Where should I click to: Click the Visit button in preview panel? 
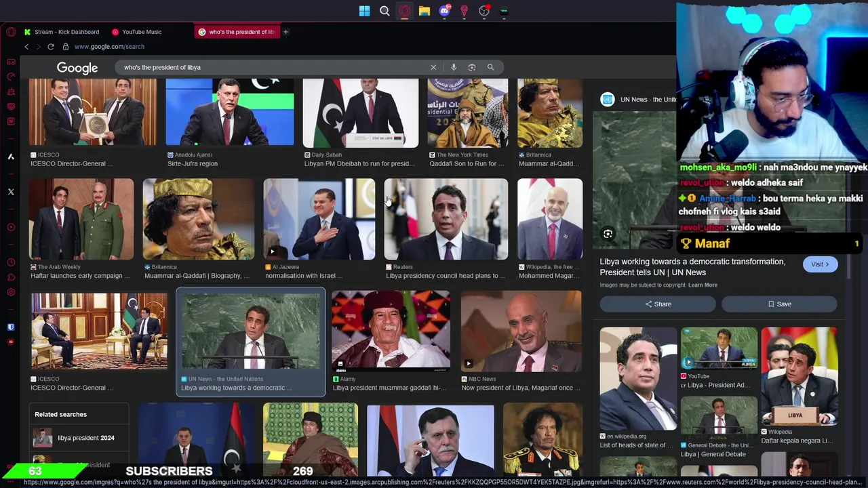820,264
